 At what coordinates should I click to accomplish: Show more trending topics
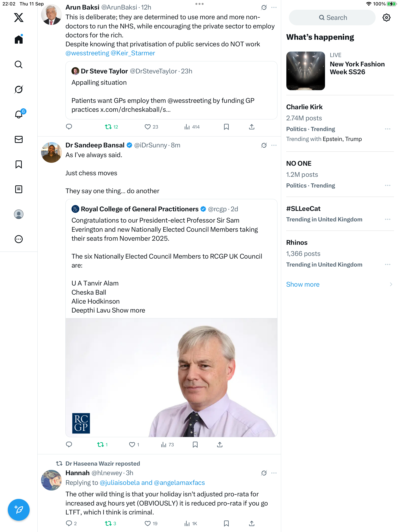click(x=303, y=284)
